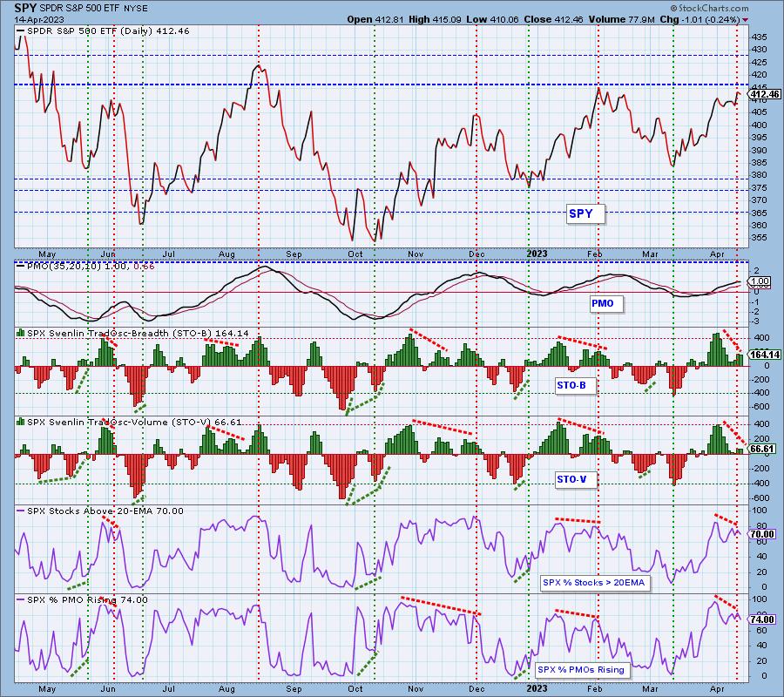Click the 'SPX % PMO Rising 74.00' legend
This screenshot has height=697, width=784.
(x=87, y=600)
